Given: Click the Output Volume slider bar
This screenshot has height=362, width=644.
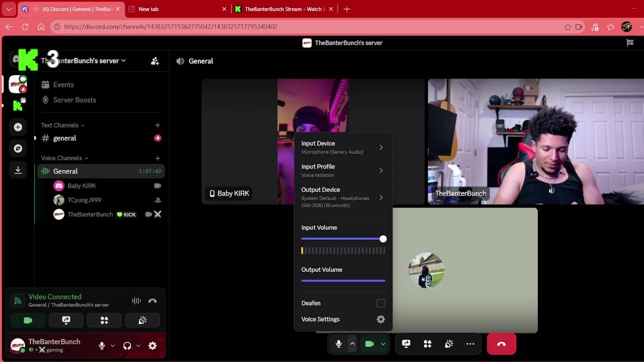Looking at the screenshot, I should pyautogui.click(x=343, y=281).
